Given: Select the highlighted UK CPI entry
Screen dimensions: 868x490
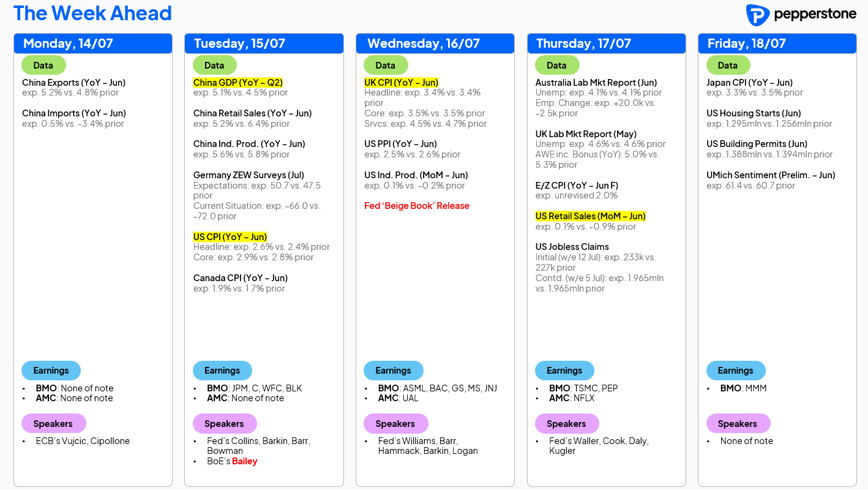Looking at the screenshot, I should 402,83.
